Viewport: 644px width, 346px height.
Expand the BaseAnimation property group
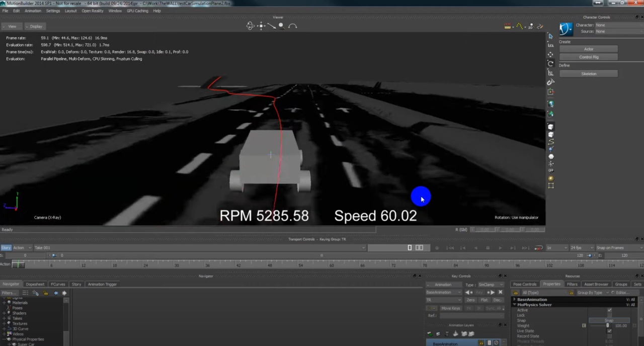[x=514, y=300]
